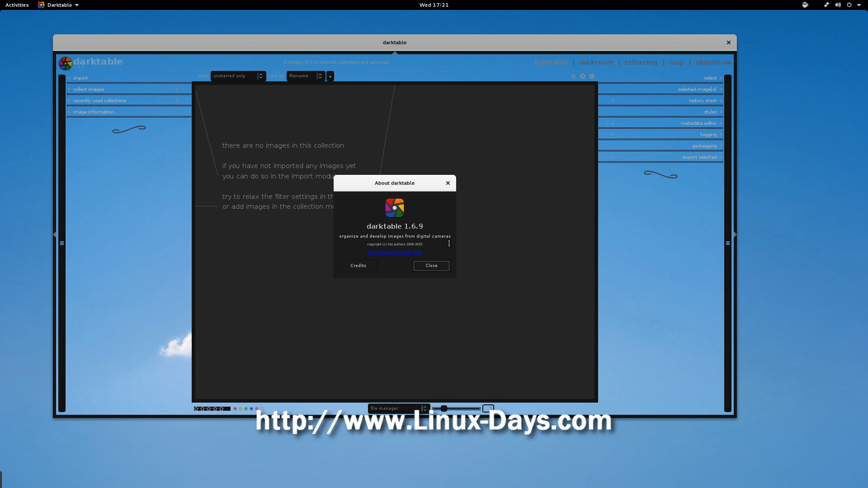The width and height of the screenshot is (868, 488).
Task: Click the pin icon in system tray
Action: pos(826,5)
